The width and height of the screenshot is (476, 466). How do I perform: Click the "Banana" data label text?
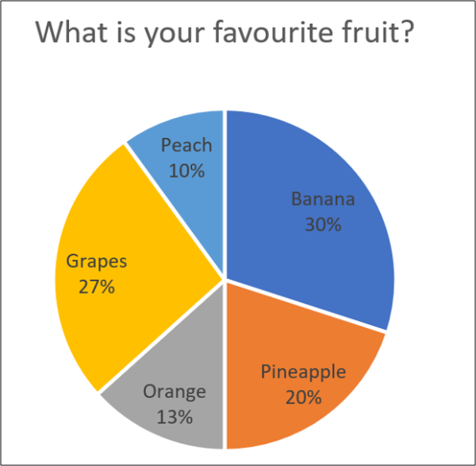323,200
